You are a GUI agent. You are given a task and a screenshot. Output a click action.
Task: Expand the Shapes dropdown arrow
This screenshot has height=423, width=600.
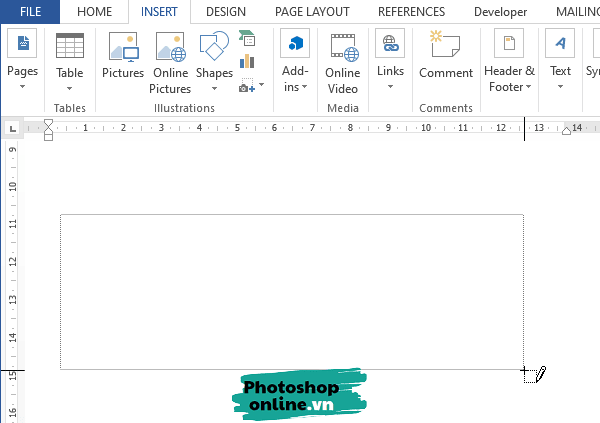coord(214,88)
